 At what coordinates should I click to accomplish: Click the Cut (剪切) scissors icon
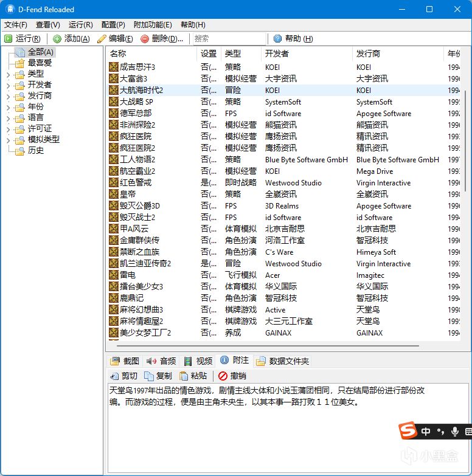point(114,376)
